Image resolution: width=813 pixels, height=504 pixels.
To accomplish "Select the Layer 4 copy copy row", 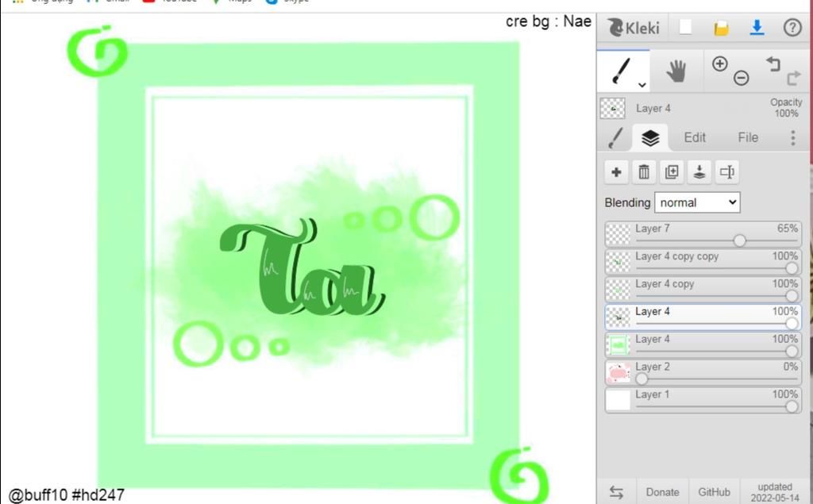I will (x=703, y=262).
